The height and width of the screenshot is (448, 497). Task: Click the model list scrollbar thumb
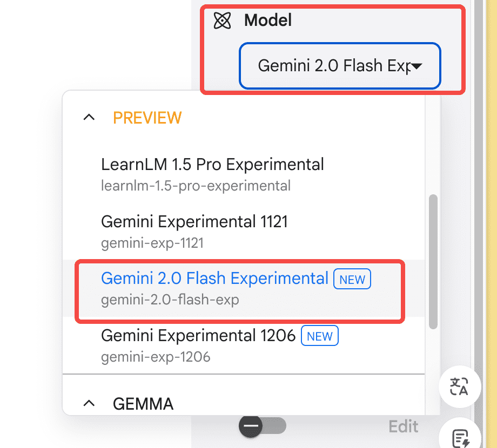(433, 262)
